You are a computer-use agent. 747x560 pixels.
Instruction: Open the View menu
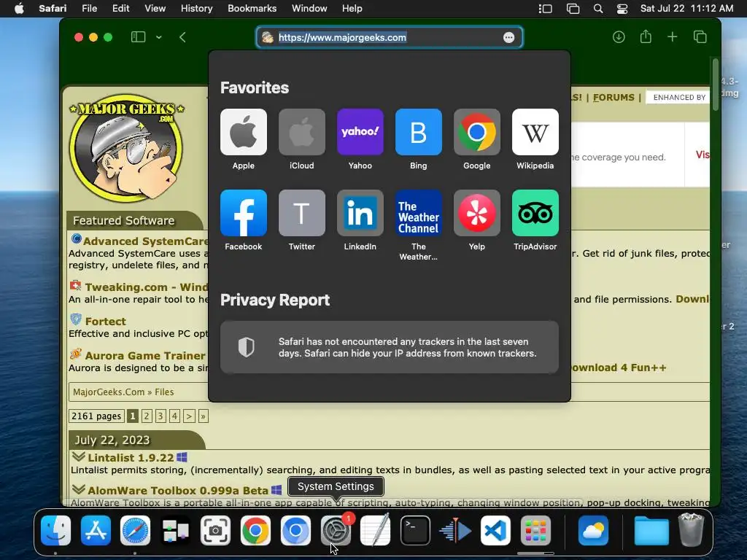(155, 9)
